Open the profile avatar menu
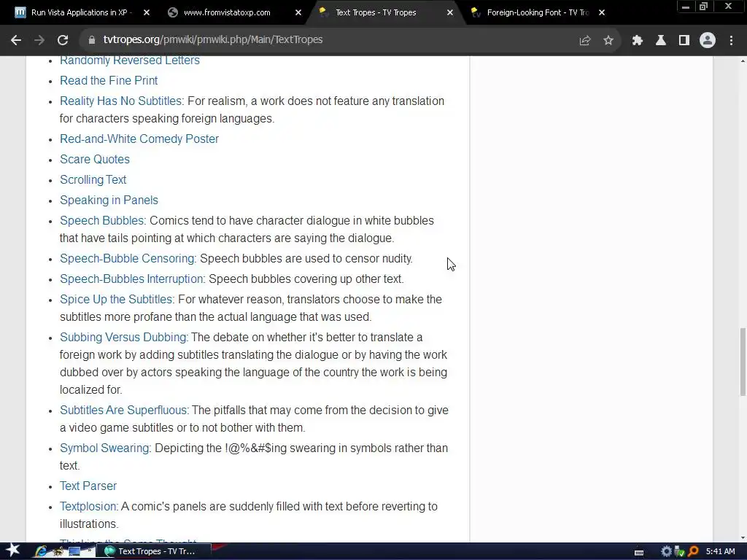 [x=708, y=41]
